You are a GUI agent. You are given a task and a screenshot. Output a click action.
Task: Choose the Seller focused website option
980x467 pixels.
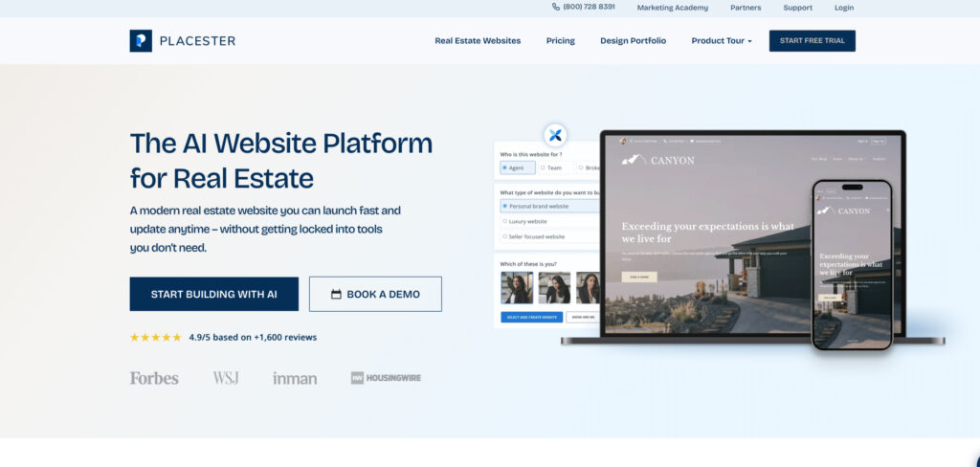[550, 237]
